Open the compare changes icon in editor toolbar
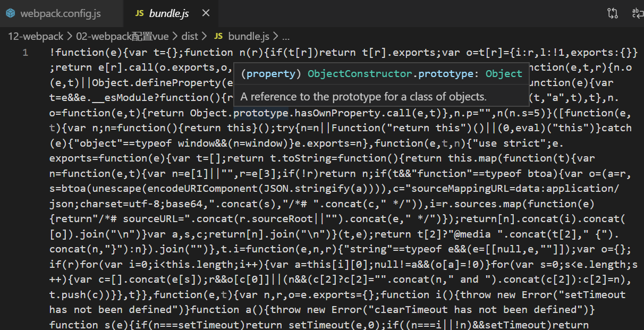This screenshot has width=644, height=330. point(613,14)
